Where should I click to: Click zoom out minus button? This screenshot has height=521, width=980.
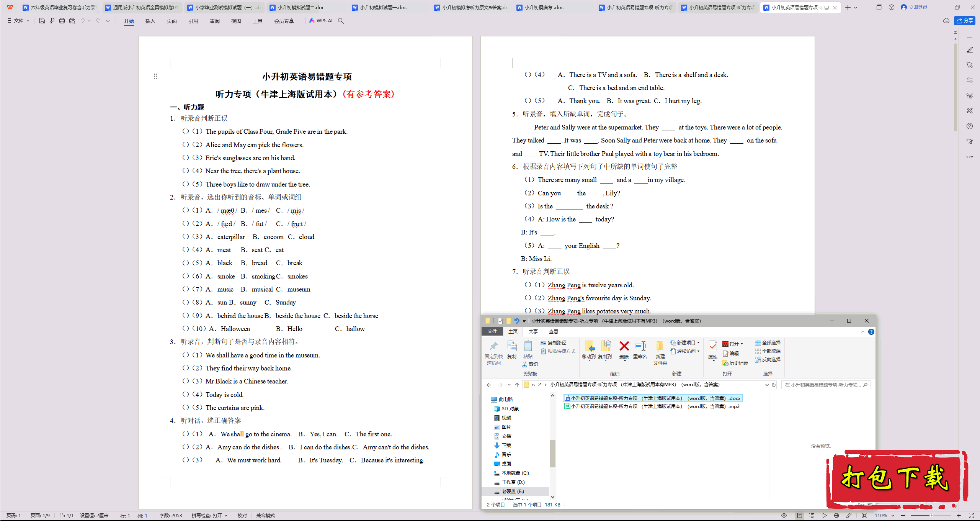point(903,516)
